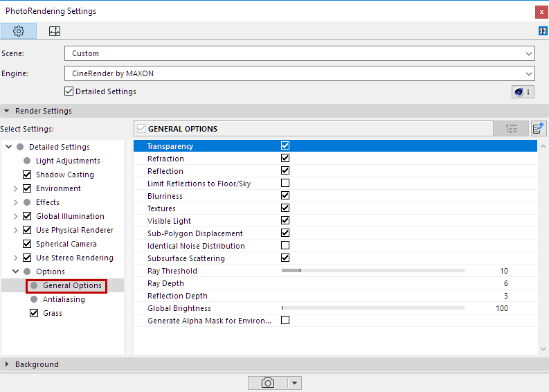Uncheck Sub-Polygon Displacement
This screenshot has width=549, height=392.
click(x=285, y=233)
